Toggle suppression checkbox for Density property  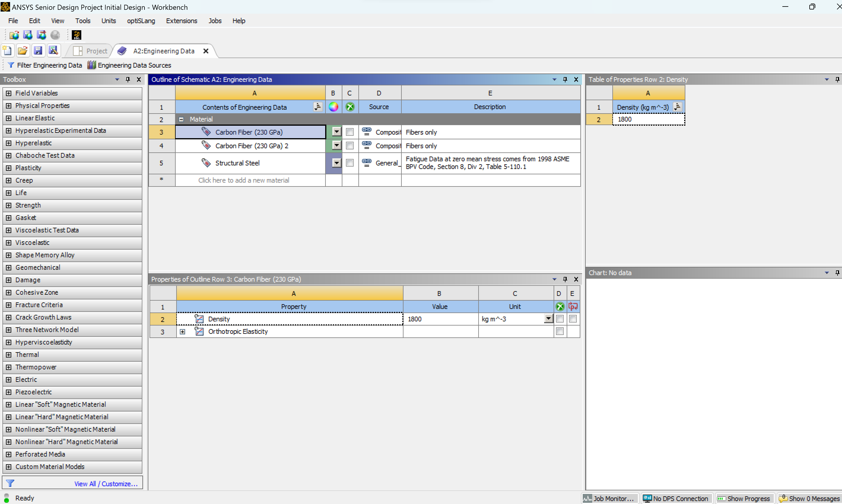click(x=560, y=319)
